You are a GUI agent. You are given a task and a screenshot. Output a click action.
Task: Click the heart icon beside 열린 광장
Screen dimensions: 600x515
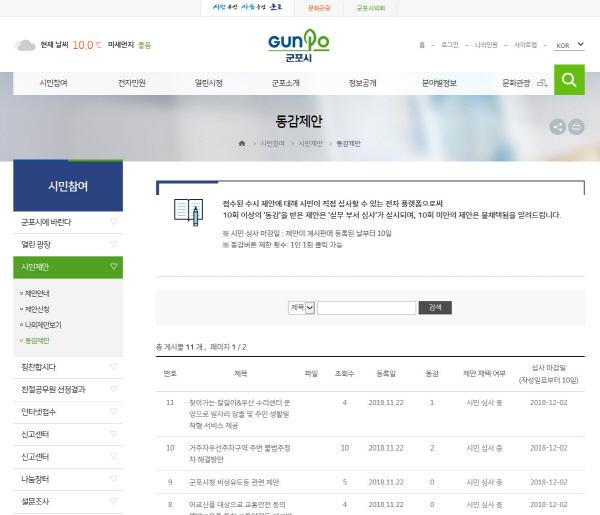pos(114,244)
